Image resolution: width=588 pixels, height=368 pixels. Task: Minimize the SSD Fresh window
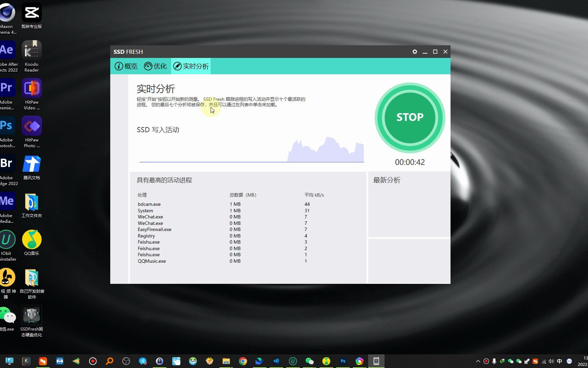click(x=425, y=52)
